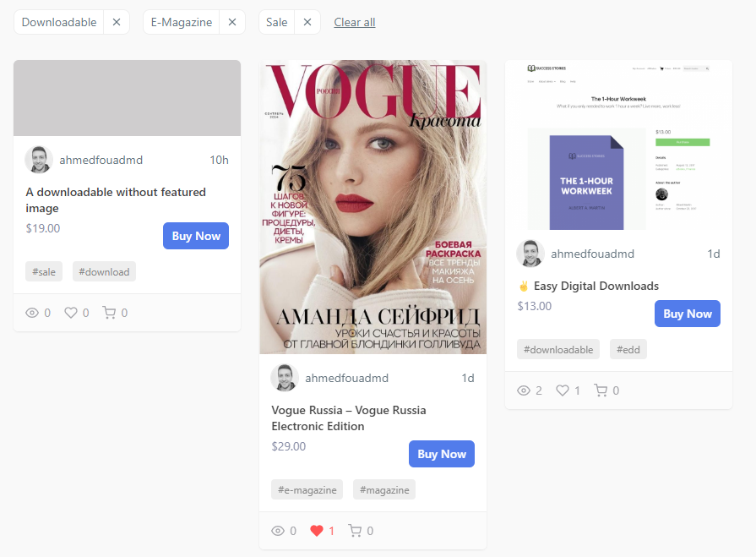Viewport: 756px width, 557px height.
Task: Filter by the #downloadable tag
Action: pyautogui.click(x=558, y=349)
